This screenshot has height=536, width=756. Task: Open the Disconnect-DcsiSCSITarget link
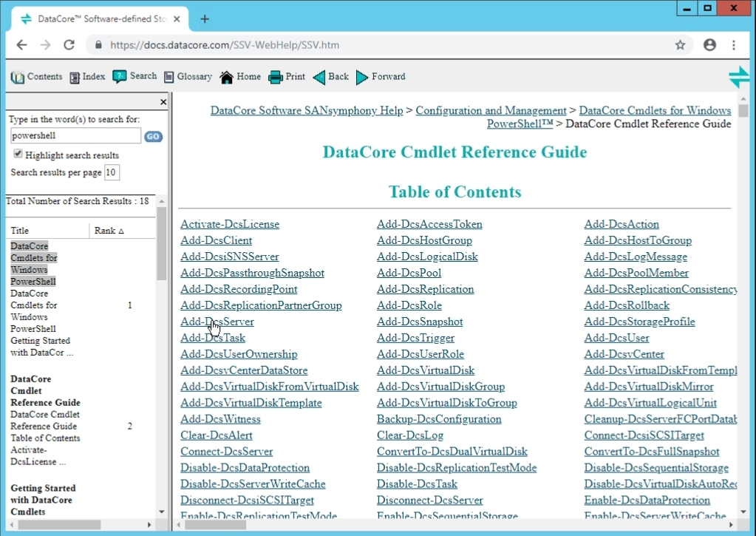[x=247, y=500]
